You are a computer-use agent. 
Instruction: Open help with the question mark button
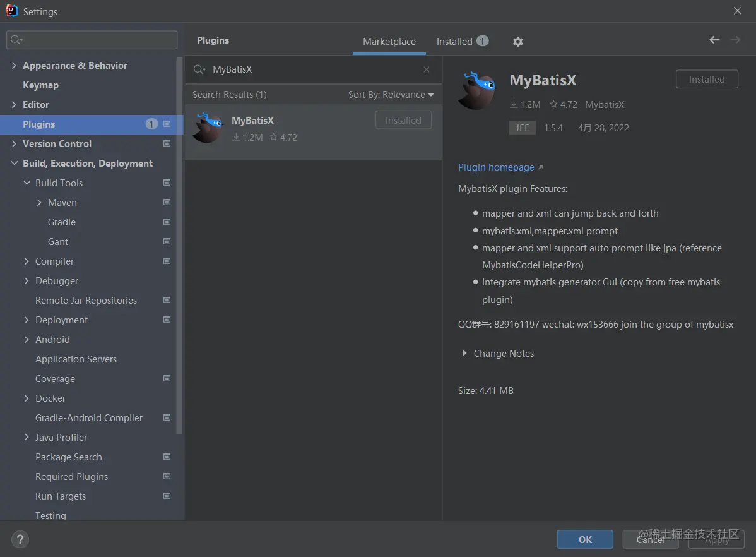[20, 539]
